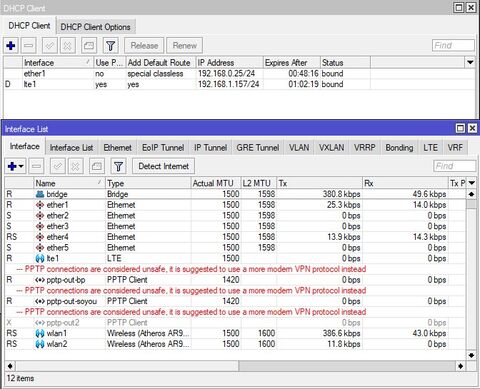Select the lte1 interface icon
Screen dimensions: 480x389
[40, 258]
